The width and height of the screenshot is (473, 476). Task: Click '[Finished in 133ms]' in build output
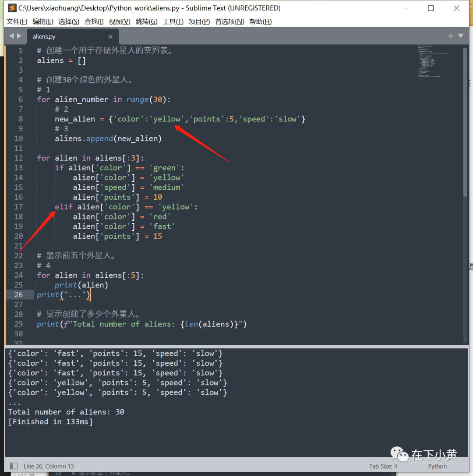point(50,422)
